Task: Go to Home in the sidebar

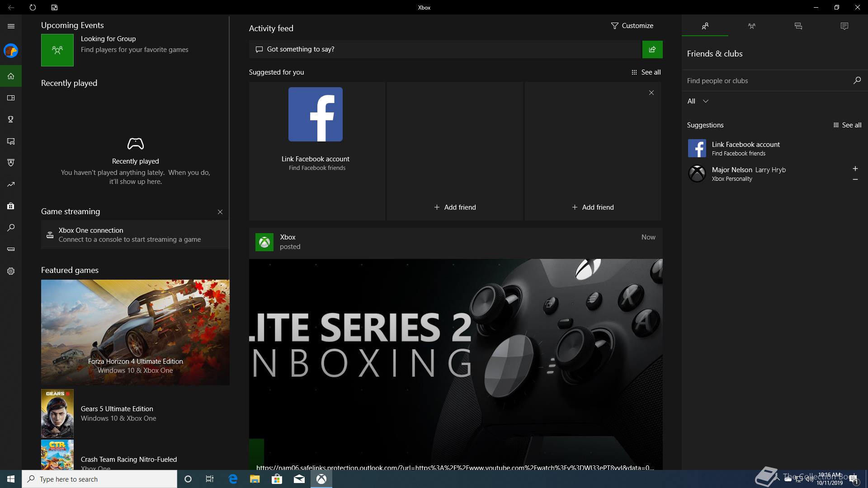Action: (11, 76)
